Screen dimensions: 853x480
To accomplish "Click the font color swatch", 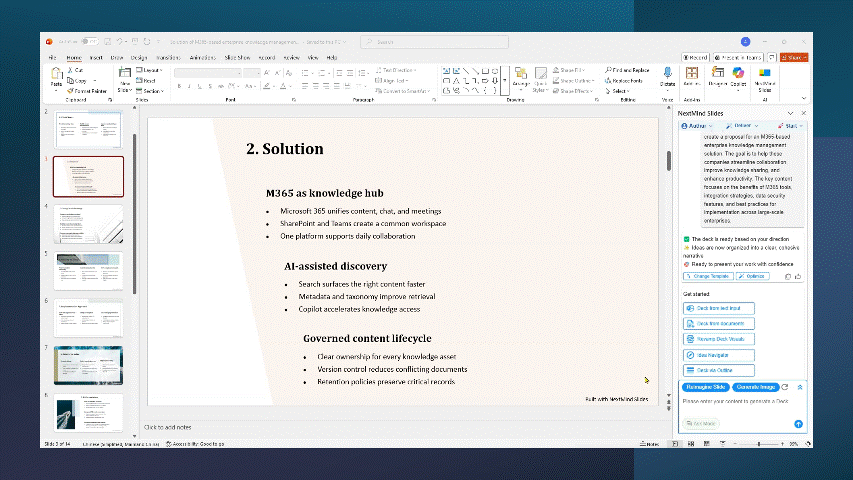I will pyautogui.click(x=283, y=86).
